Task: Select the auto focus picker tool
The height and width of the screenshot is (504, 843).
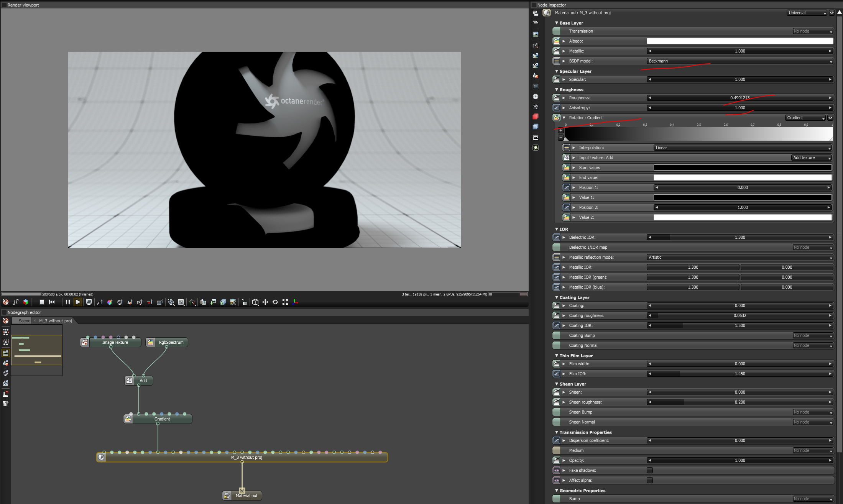Action: (x=100, y=302)
